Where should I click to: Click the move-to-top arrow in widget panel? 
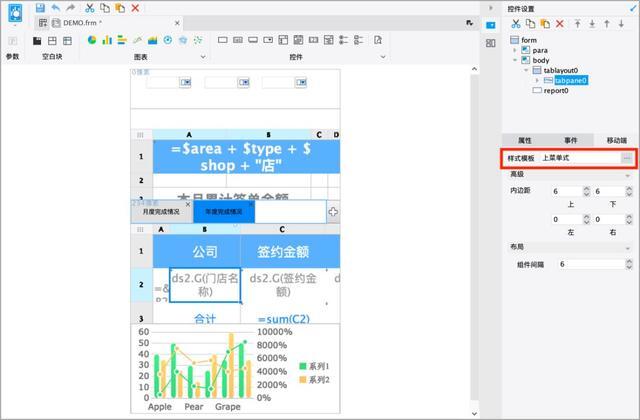click(x=577, y=23)
